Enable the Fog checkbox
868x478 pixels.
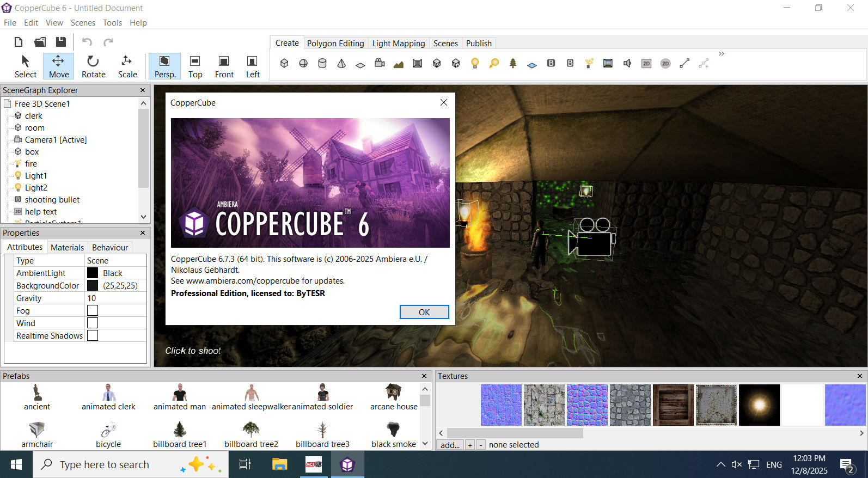coord(93,310)
